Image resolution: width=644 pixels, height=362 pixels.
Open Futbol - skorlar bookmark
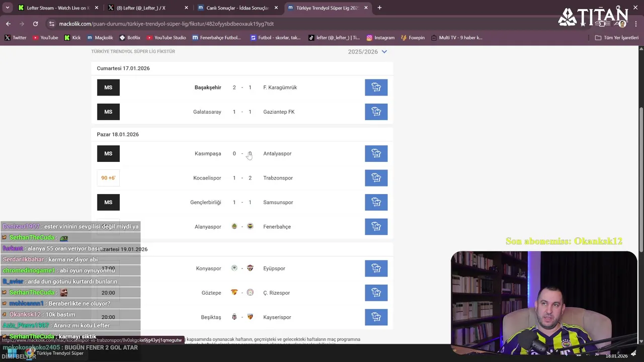276,38
